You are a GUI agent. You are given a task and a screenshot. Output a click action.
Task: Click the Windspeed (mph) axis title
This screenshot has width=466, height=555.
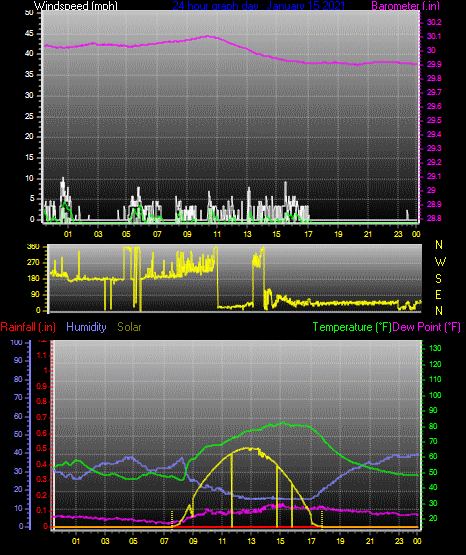point(76,5)
